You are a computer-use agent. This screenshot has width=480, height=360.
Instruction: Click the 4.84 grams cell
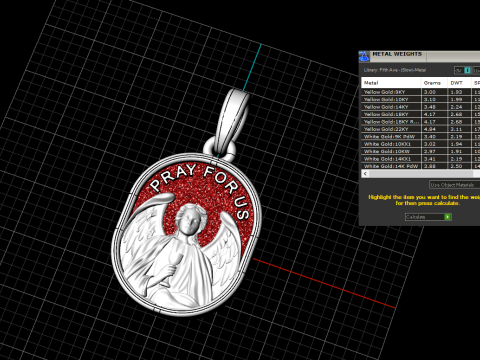click(x=434, y=129)
